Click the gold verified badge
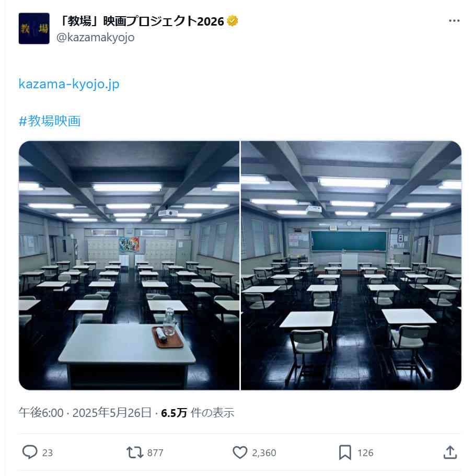Screen dimensions: 474x476 [x=232, y=21]
